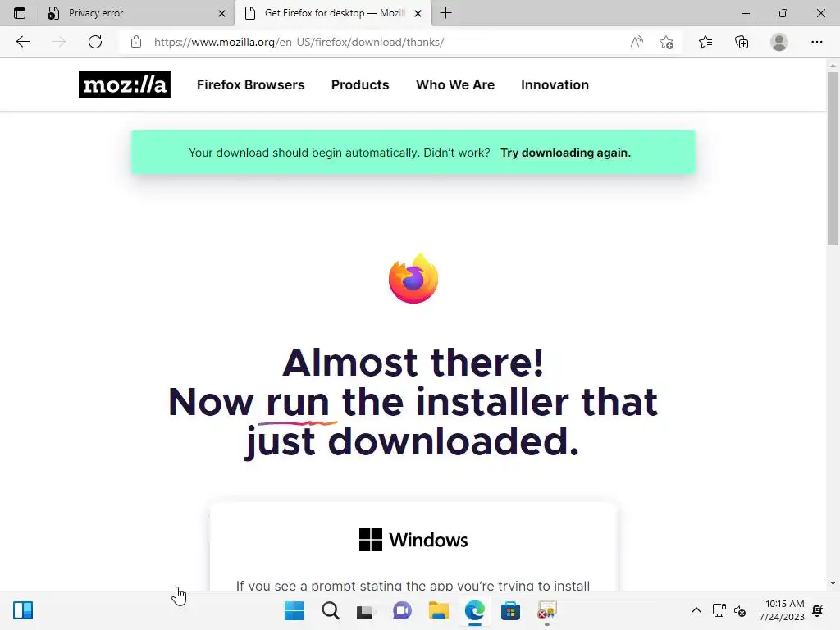
Task: Click the mozilla logo
Action: (x=125, y=84)
